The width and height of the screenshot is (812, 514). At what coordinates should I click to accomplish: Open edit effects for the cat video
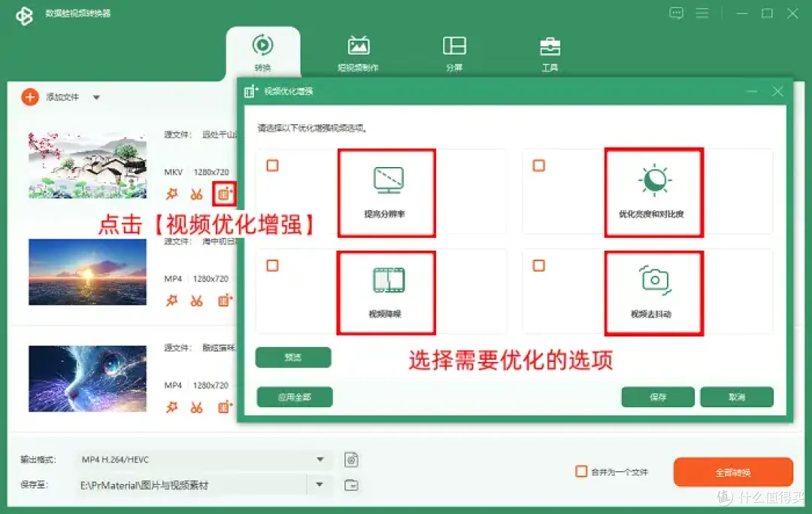tap(171, 407)
